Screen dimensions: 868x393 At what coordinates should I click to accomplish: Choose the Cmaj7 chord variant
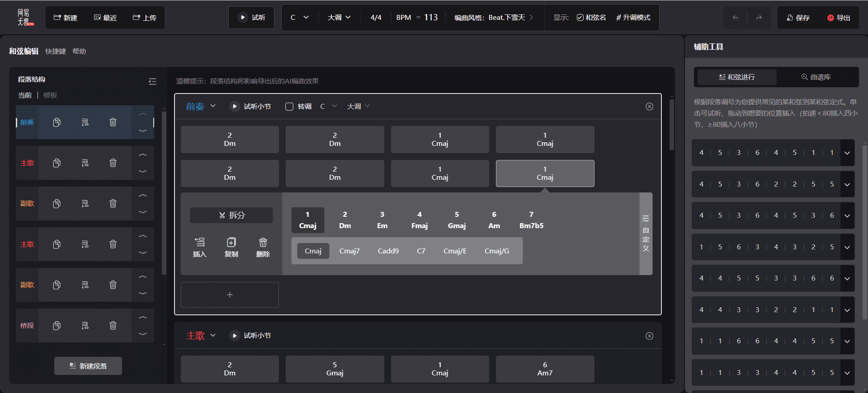(x=349, y=251)
